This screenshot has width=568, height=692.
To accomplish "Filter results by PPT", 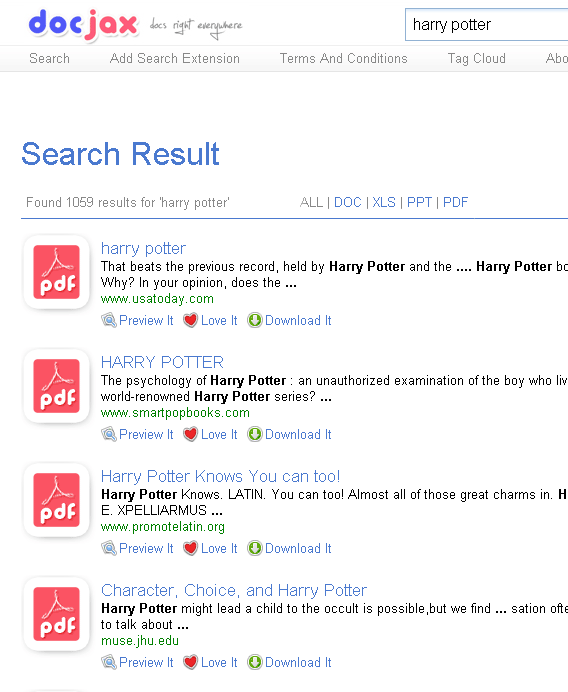I will click(419, 202).
